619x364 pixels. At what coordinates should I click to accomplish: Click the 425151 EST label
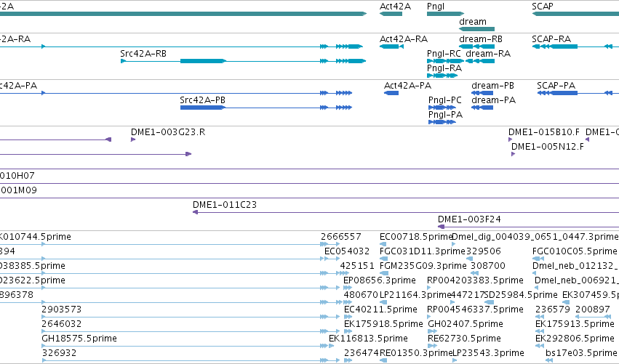tap(357, 266)
